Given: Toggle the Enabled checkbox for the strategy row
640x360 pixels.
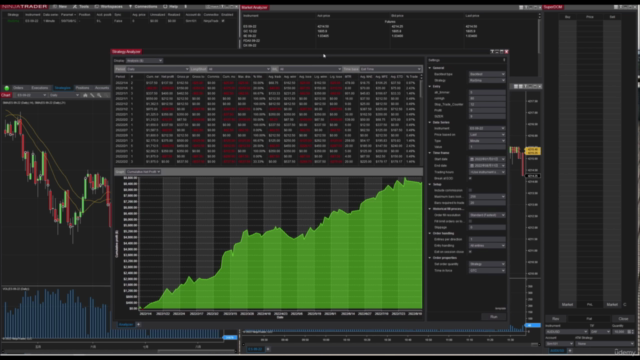Looking at the screenshot, I should click(223, 21).
